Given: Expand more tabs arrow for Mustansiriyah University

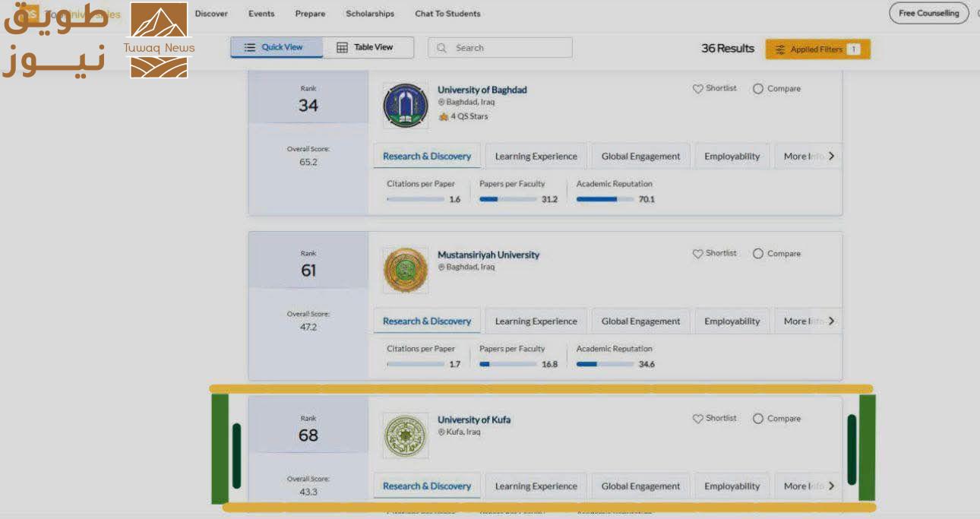Looking at the screenshot, I should pyautogui.click(x=831, y=321).
